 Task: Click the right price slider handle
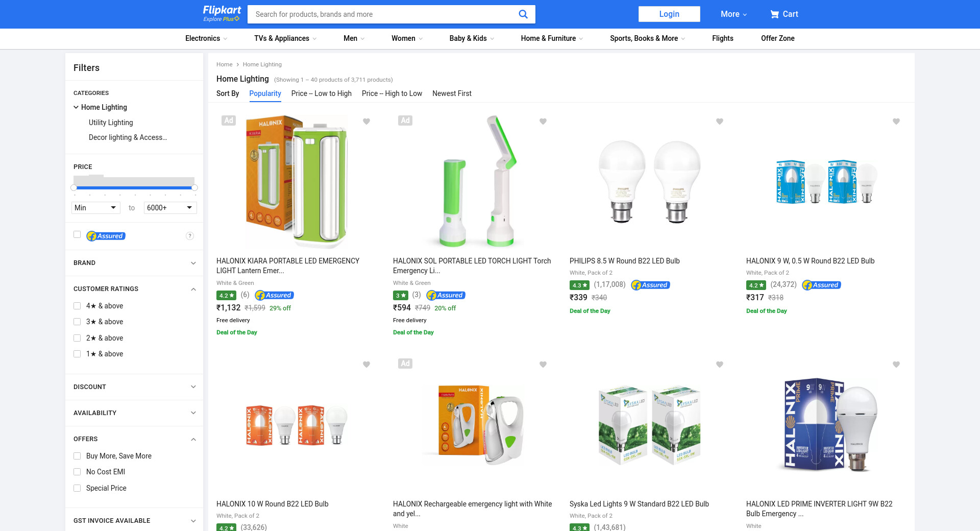point(194,188)
